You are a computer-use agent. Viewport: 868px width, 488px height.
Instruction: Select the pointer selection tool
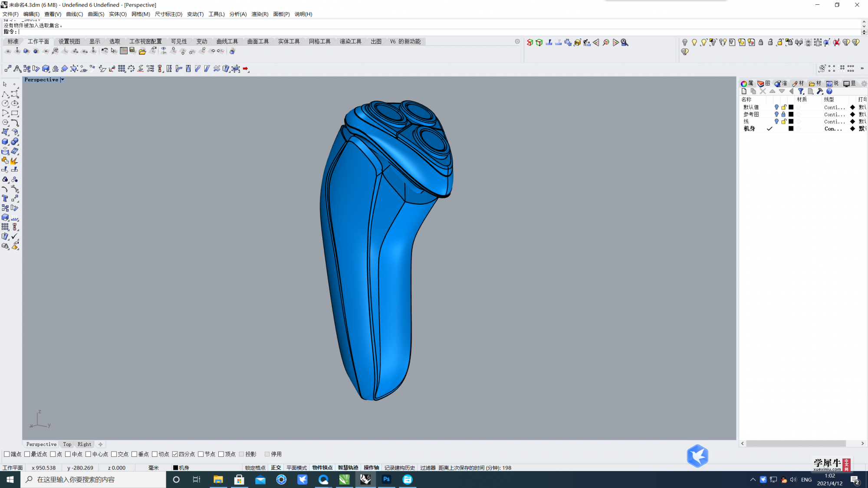click(5, 84)
